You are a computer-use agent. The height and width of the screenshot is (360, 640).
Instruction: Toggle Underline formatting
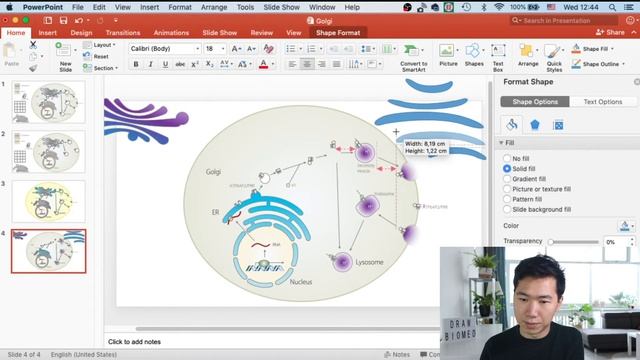tap(165, 64)
